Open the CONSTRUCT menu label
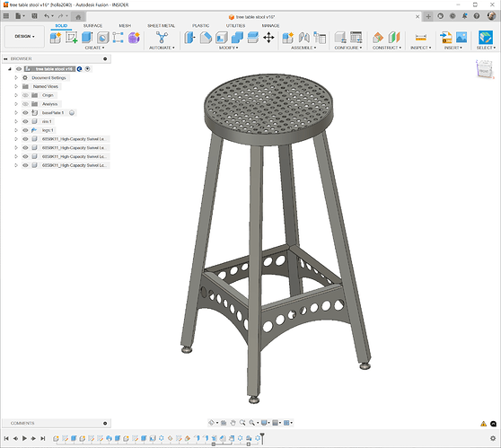 [387, 48]
